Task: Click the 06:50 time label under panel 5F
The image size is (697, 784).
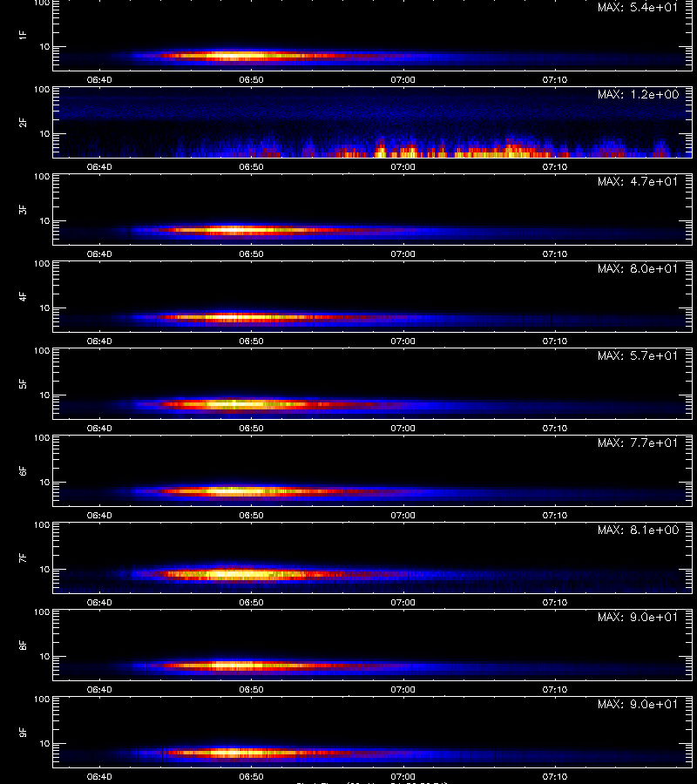Action: (251, 428)
